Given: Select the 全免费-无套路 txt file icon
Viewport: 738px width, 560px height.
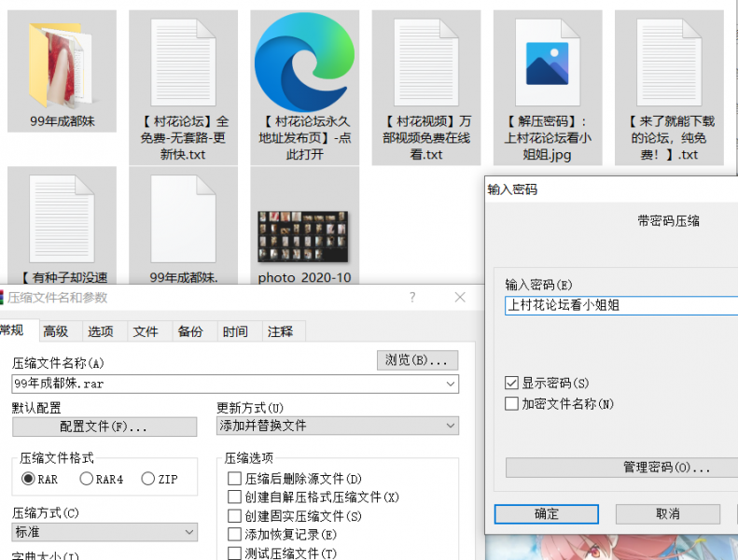Looking at the screenshot, I should point(183,63).
